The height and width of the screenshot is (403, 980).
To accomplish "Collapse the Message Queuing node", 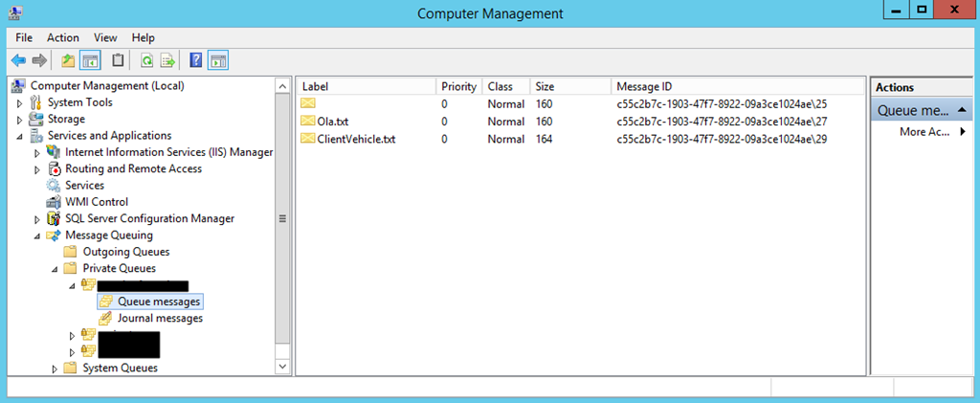I will click(x=37, y=235).
